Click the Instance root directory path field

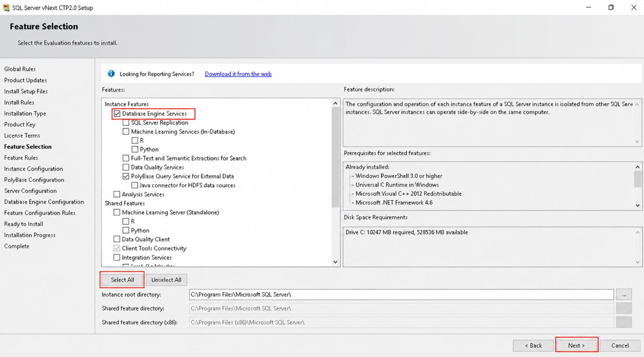point(401,294)
